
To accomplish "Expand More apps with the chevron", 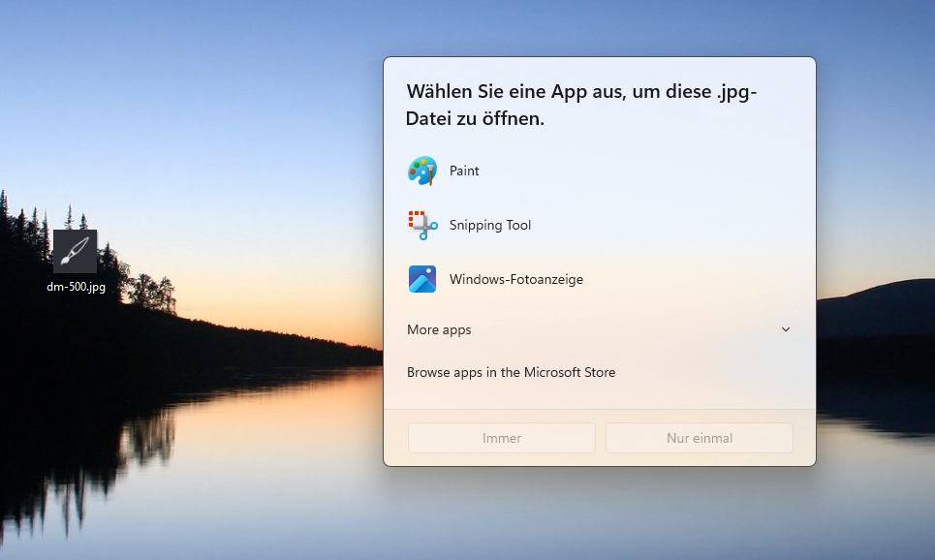I will coord(786,329).
